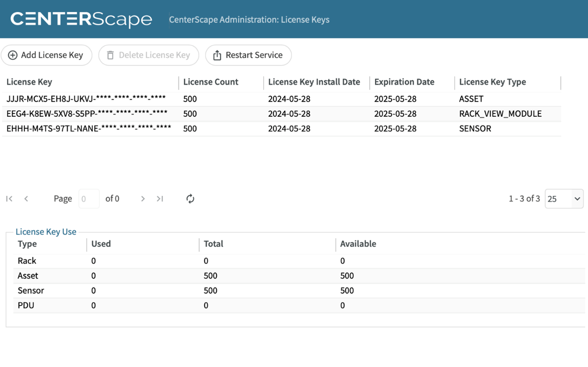The image size is (588, 367).
Task: Click the CenterScape logo
Action: click(x=81, y=19)
